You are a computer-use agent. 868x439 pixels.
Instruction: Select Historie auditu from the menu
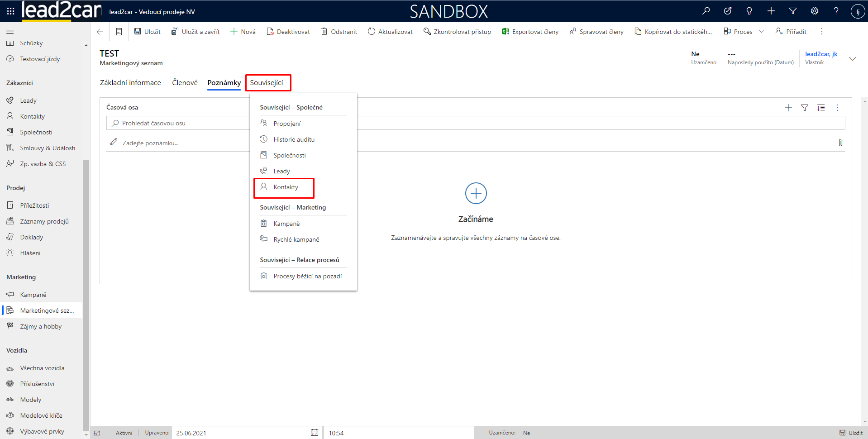[x=294, y=139]
